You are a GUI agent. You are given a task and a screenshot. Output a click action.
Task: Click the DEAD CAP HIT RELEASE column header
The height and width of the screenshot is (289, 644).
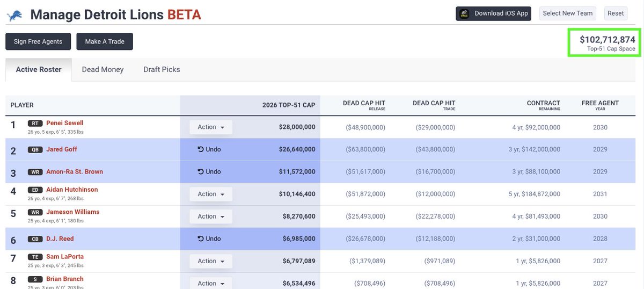click(364, 105)
